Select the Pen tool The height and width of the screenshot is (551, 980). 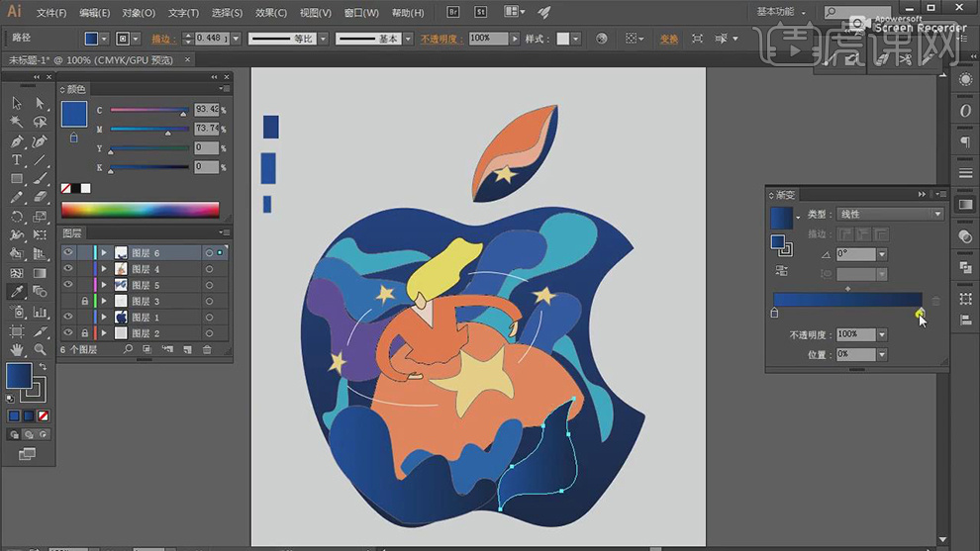[x=17, y=141]
